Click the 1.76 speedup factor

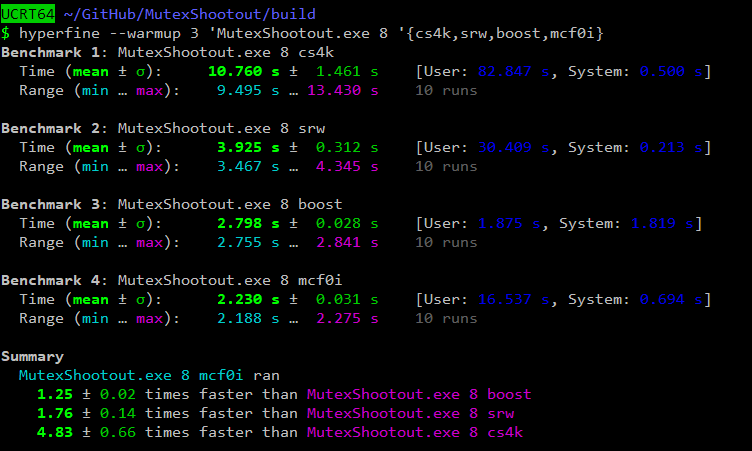click(55, 414)
